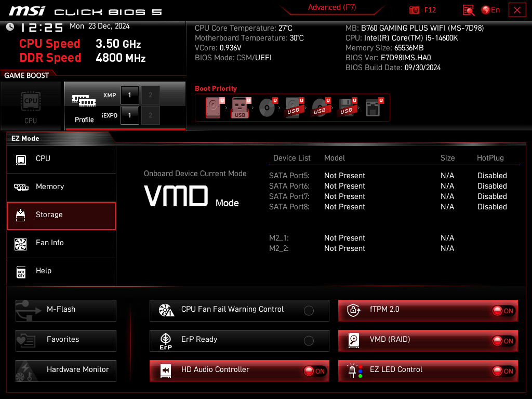
Task: Select the USB floppy boot icon
Action: [x=347, y=108]
